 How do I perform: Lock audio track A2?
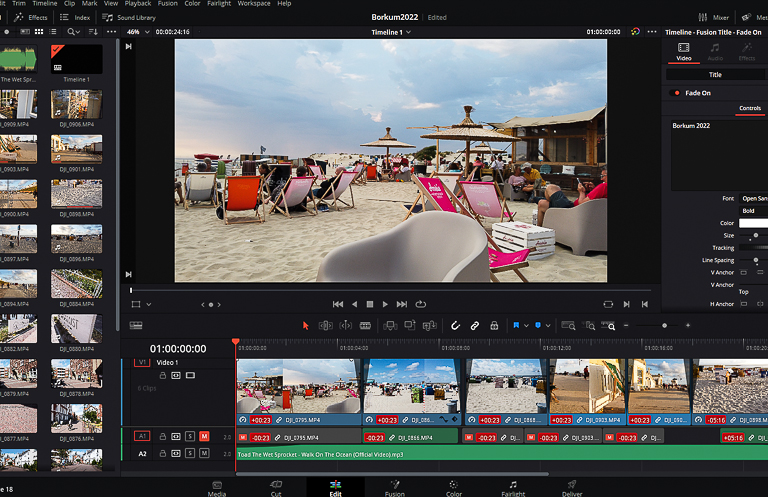coord(163,453)
